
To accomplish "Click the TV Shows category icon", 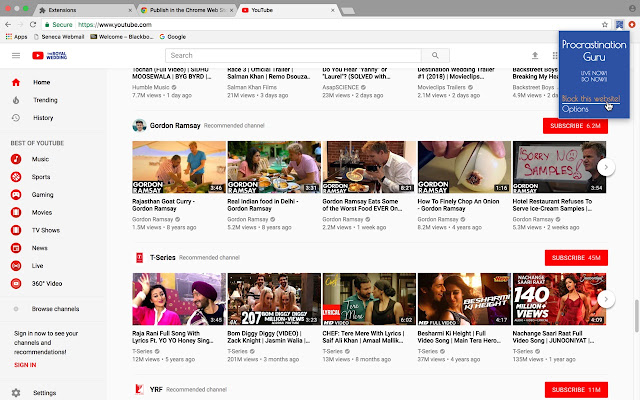I will [x=16, y=230].
